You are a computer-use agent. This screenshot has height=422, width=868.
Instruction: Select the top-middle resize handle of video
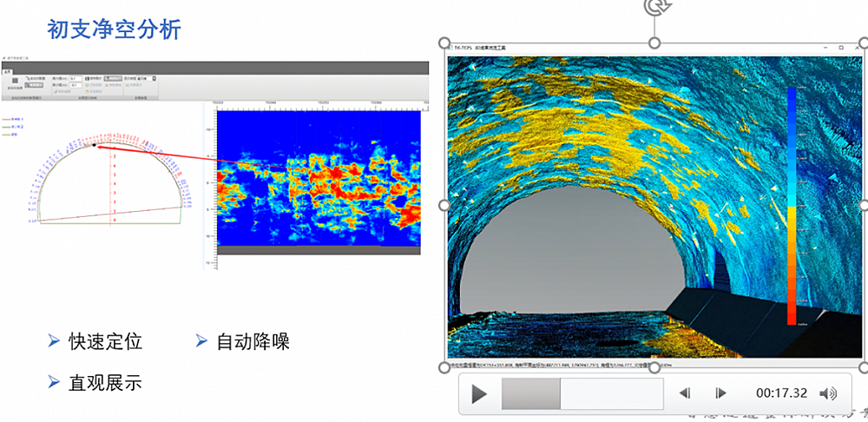[x=654, y=43]
